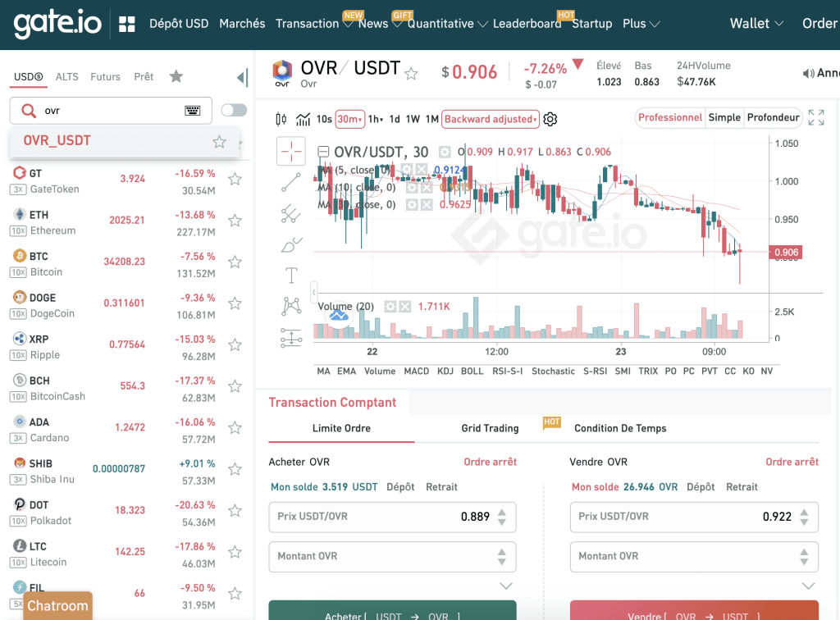Open chart settings gear icon
Viewport: 840px width, 620px height.
550,119
